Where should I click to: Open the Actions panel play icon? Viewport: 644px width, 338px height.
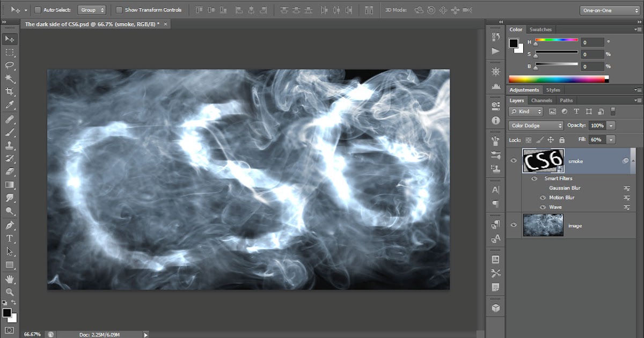click(495, 51)
